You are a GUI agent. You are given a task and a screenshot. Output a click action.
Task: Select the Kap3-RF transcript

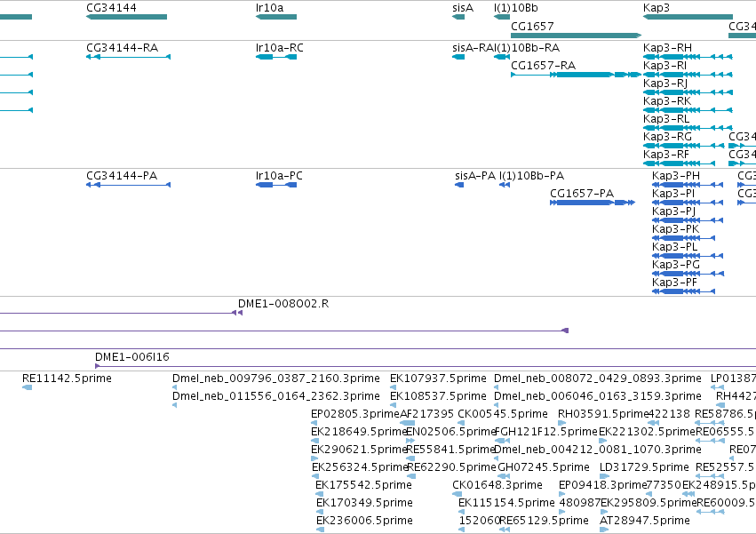679,163
